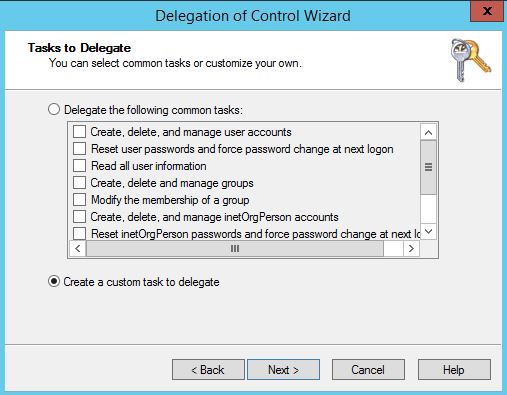
Task: Click the task list scroll up arrow
Action: 428,132
